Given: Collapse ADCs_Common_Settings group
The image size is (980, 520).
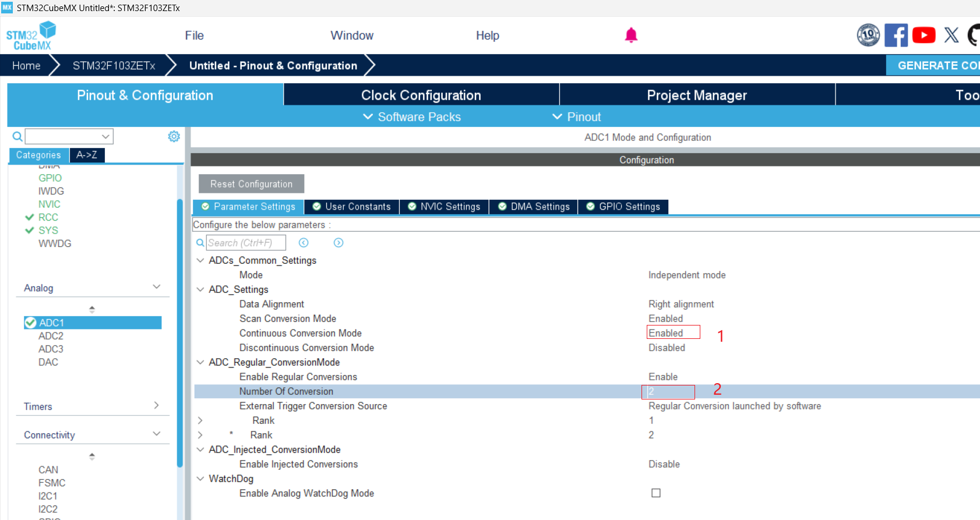Looking at the screenshot, I should click(200, 260).
